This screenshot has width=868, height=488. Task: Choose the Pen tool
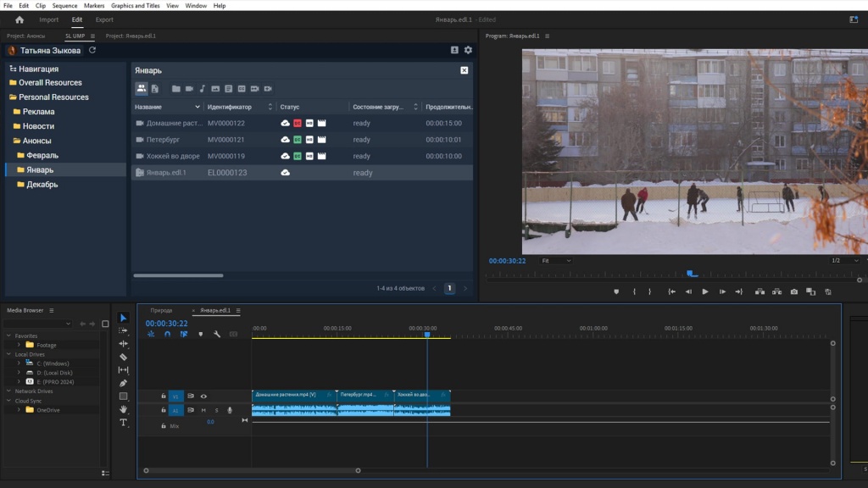pos(123,383)
